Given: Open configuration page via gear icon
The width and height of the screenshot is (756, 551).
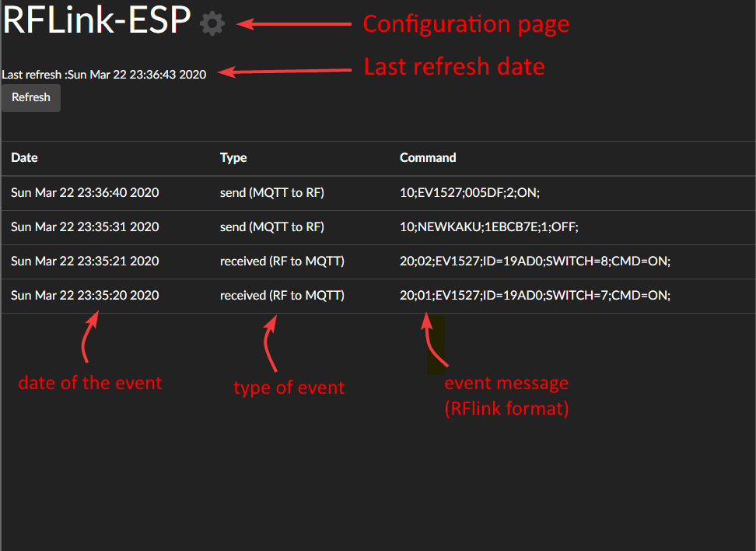Looking at the screenshot, I should point(212,23).
